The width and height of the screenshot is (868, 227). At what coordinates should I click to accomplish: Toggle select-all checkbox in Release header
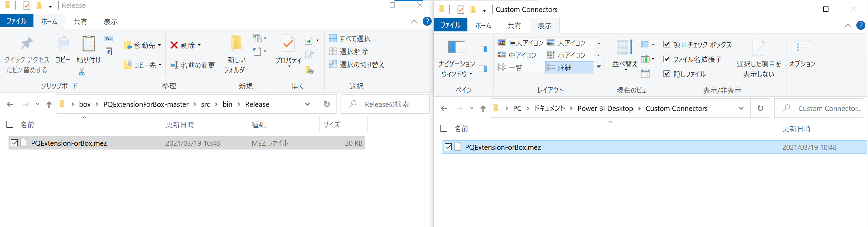coord(10,124)
